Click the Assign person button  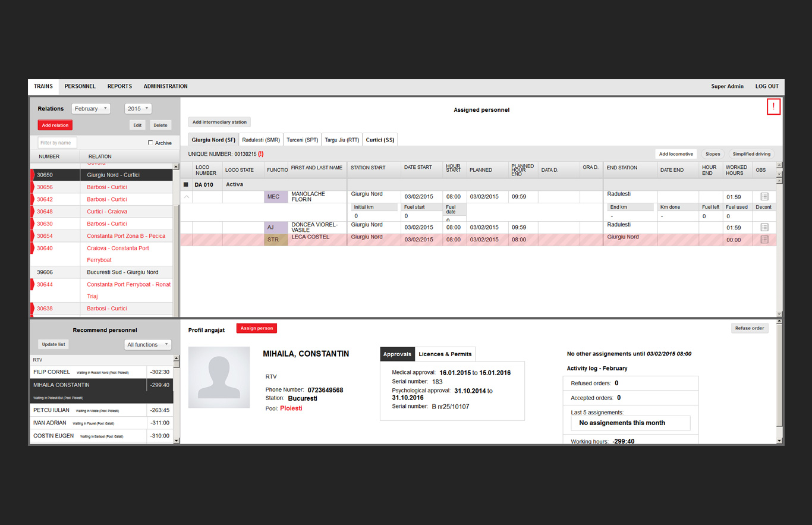coord(257,328)
